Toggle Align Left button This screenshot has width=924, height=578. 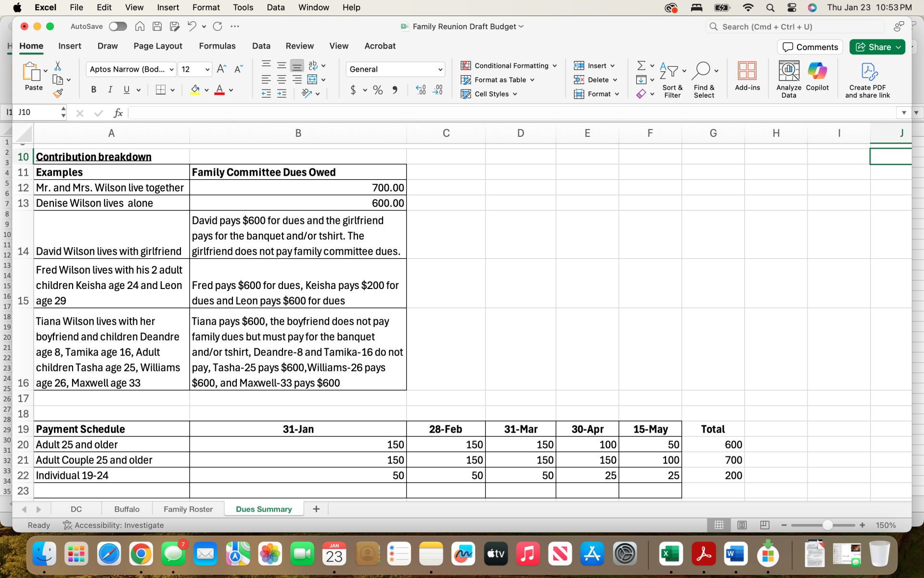pos(266,79)
